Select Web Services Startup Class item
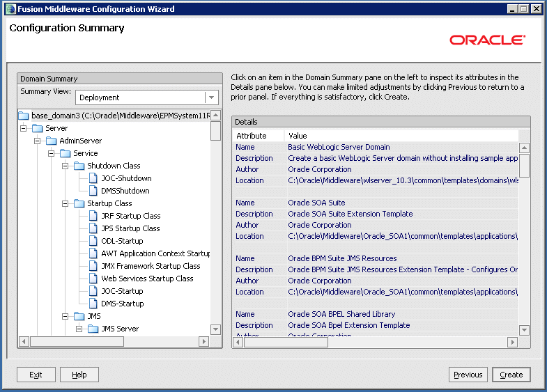 (147, 279)
